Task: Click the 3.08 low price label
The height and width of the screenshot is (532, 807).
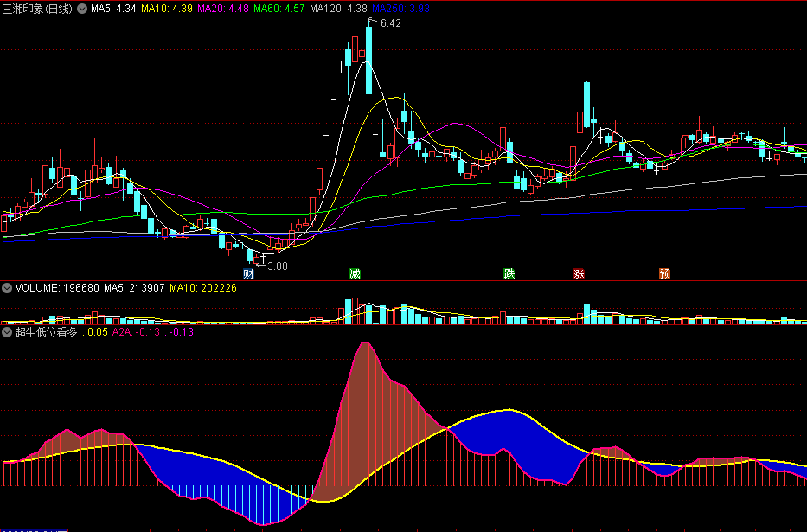Action: (x=278, y=266)
